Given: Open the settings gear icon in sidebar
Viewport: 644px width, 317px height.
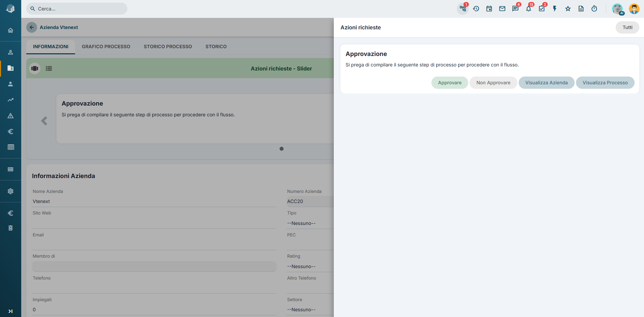Looking at the screenshot, I should pyautogui.click(x=10, y=191).
